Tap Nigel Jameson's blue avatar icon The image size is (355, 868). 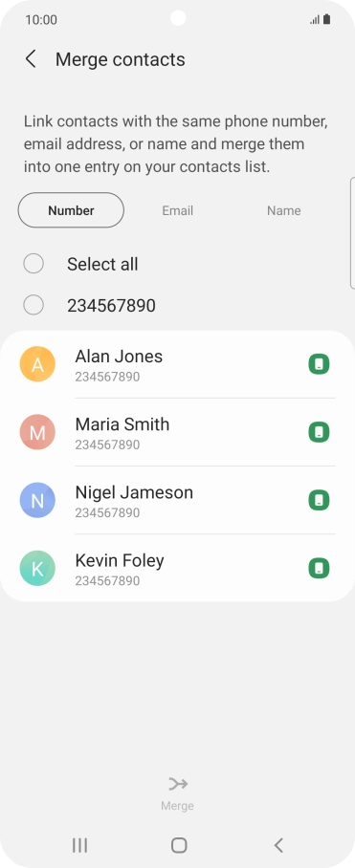click(37, 500)
